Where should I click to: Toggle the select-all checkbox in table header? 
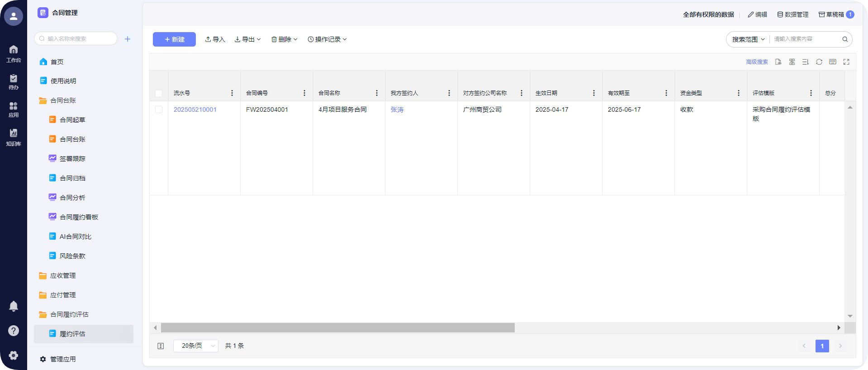pos(159,93)
